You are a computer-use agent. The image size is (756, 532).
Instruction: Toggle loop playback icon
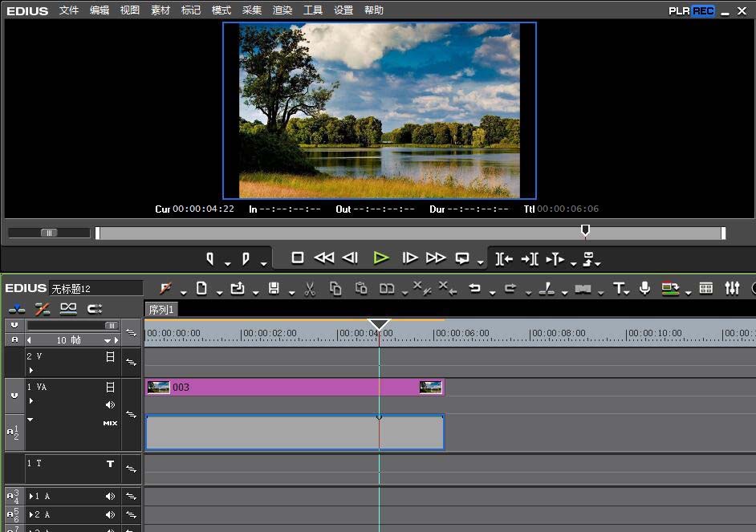coord(462,258)
